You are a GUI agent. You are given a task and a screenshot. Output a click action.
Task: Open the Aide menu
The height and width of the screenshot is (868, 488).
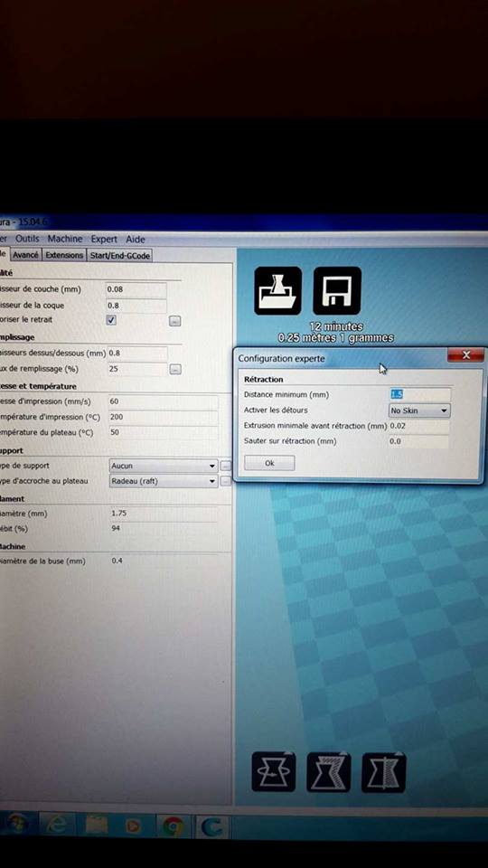[136, 239]
